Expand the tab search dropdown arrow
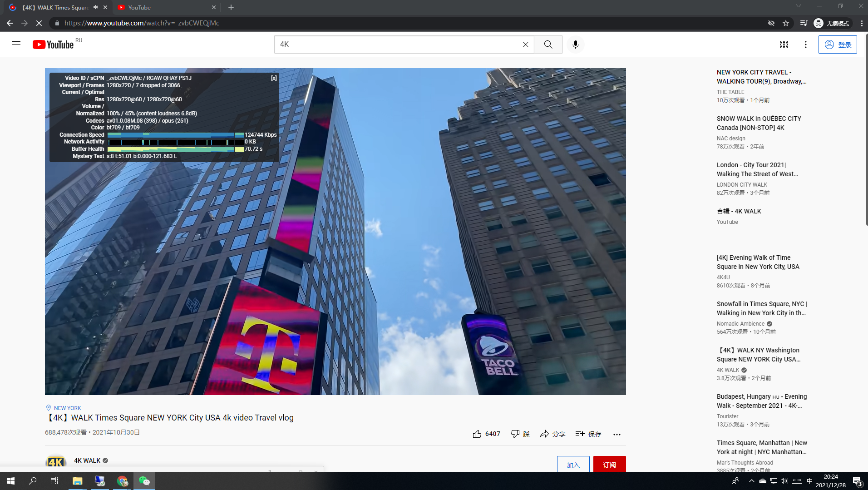 tap(798, 6)
